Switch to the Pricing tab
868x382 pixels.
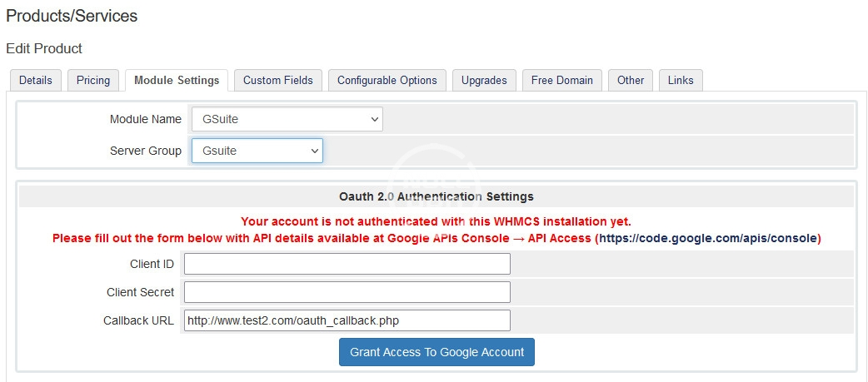(93, 80)
